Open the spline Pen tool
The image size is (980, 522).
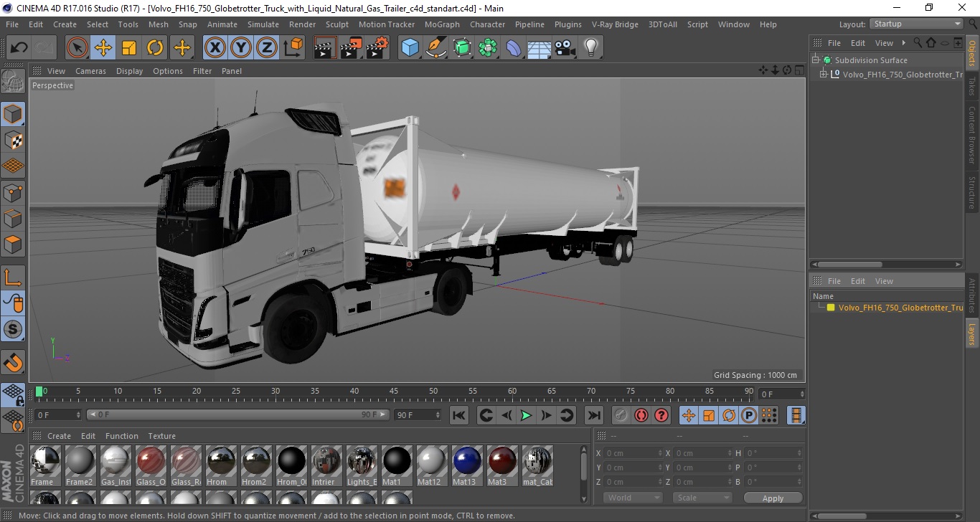[435, 48]
